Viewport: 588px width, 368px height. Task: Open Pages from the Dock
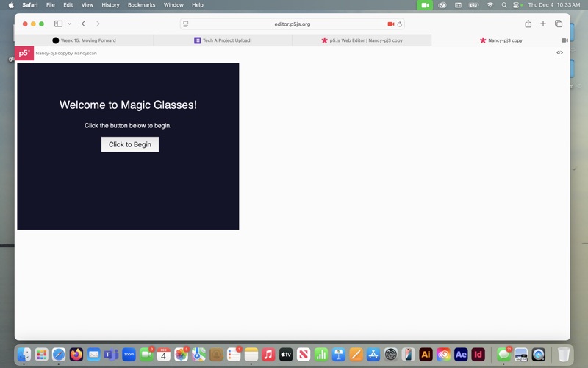point(356,354)
